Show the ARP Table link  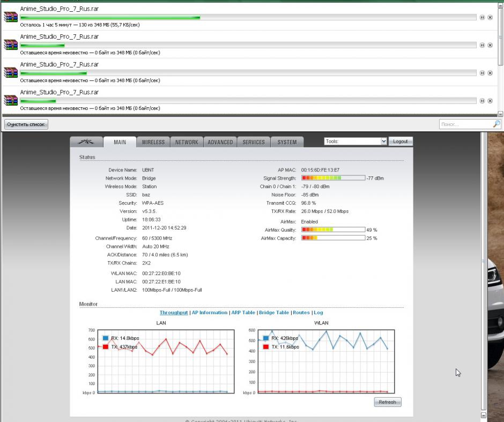(x=243, y=313)
